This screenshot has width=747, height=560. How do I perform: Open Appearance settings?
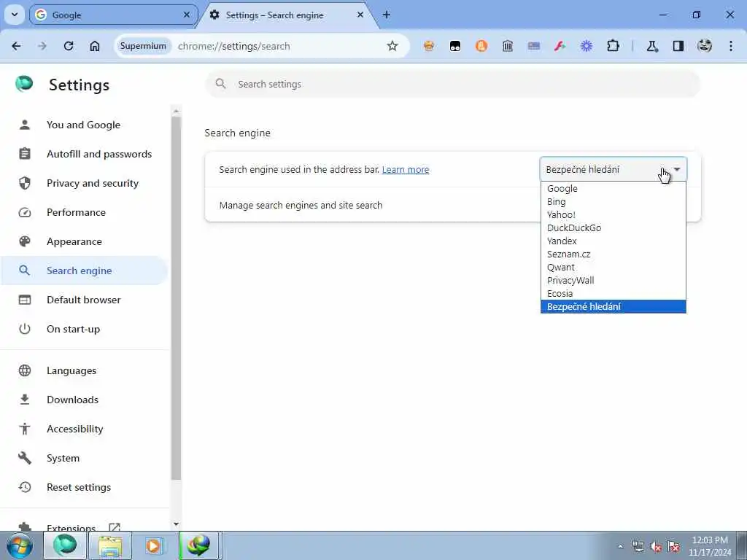tap(83, 241)
